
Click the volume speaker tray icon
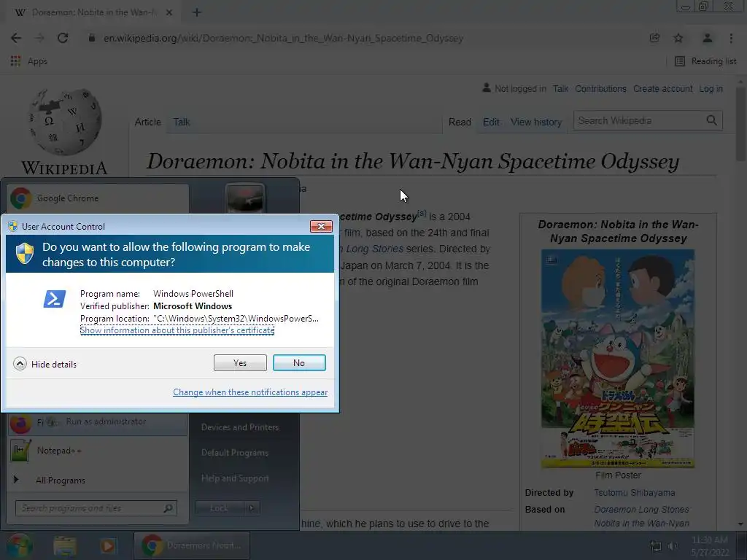pyautogui.click(x=673, y=546)
